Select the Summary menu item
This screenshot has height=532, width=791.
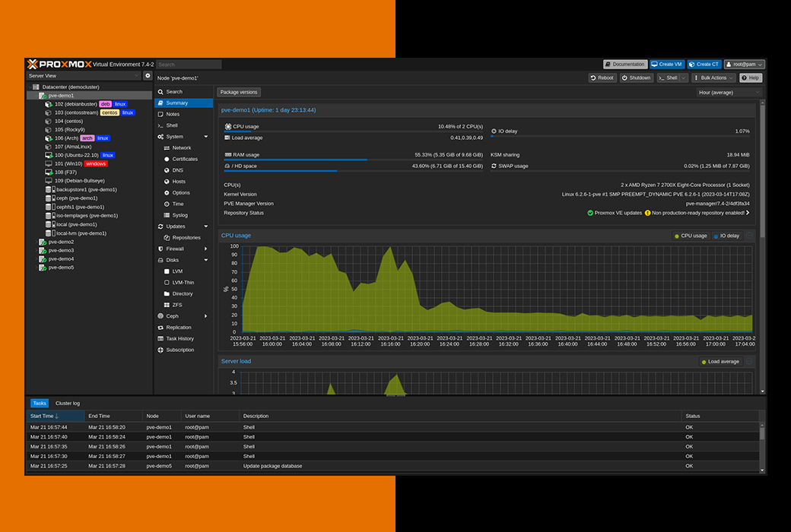pos(183,103)
